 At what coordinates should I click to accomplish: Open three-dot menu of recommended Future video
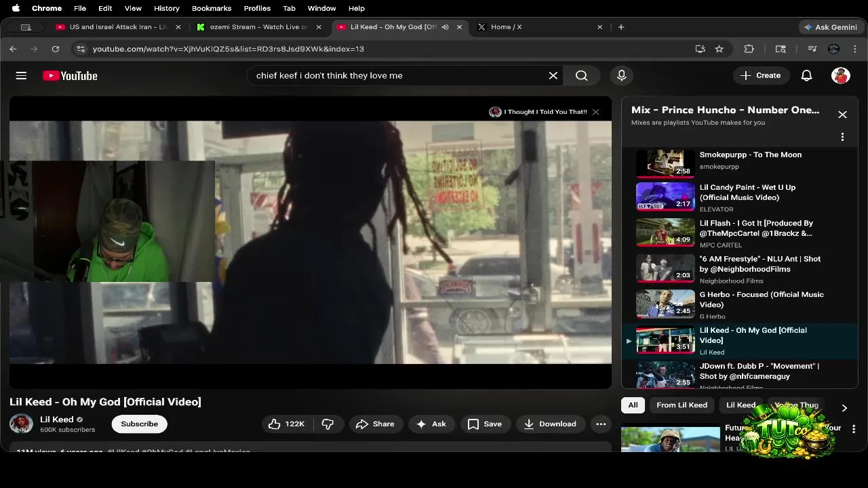(854, 429)
